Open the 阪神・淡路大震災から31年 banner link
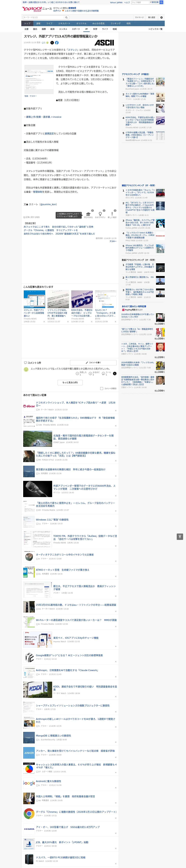 point(51,2)
